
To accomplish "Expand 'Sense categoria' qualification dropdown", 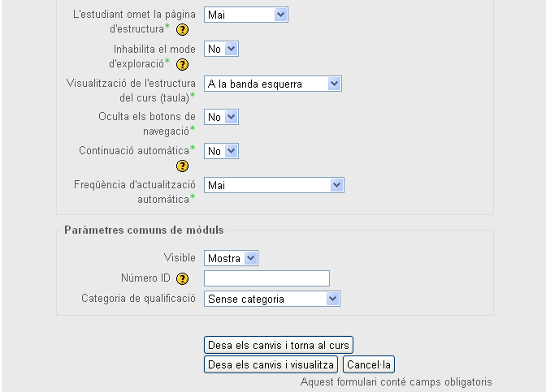I will (x=271, y=299).
